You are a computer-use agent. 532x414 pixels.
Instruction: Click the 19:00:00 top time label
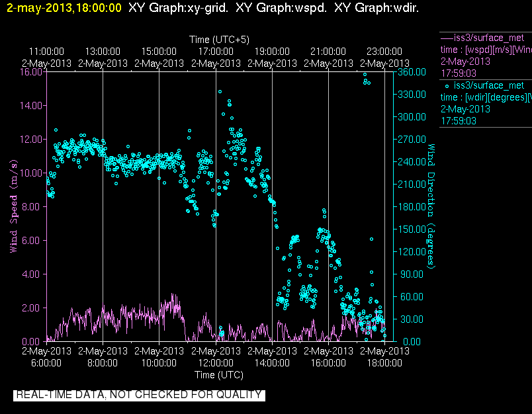[272, 52]
